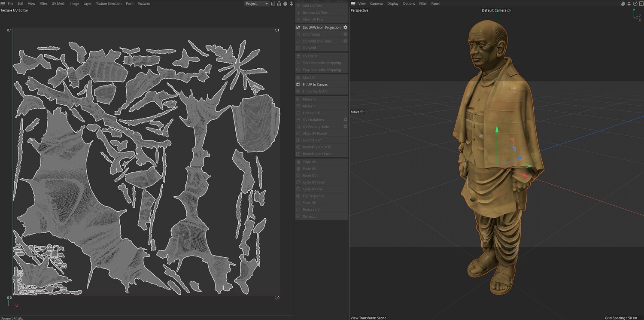This screenshot has height=320, width=644.
Task: Click the lock icon in UV editor toolbar
Action: pos(279,3)
